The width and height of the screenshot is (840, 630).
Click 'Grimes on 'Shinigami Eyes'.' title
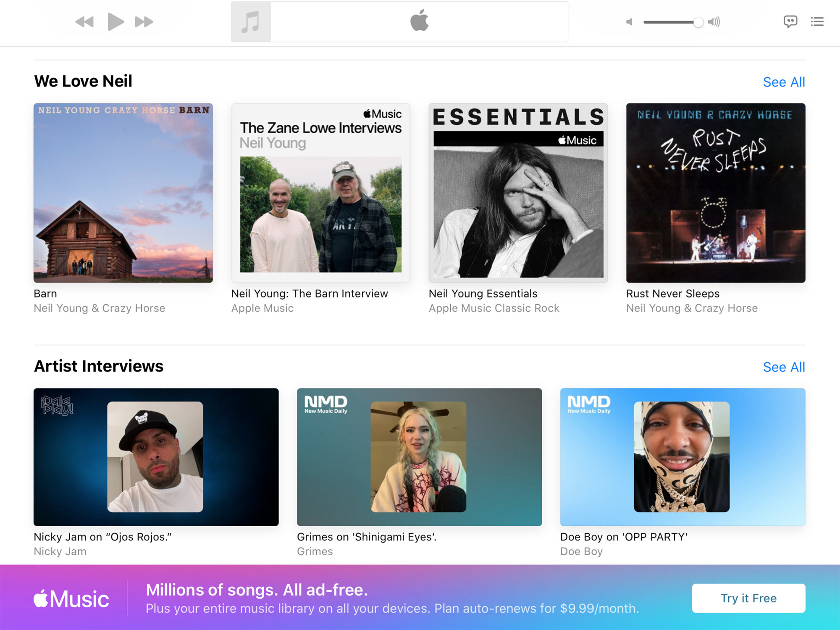click(367, 537)
